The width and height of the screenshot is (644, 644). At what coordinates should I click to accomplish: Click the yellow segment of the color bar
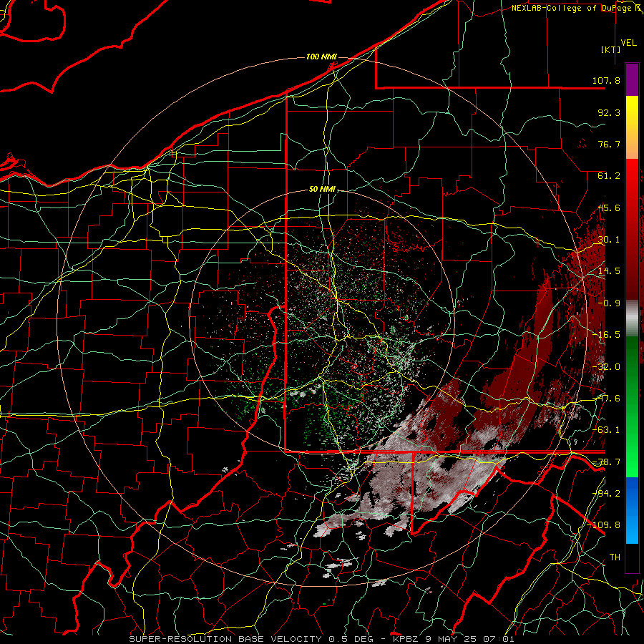[x=632, y=111]
